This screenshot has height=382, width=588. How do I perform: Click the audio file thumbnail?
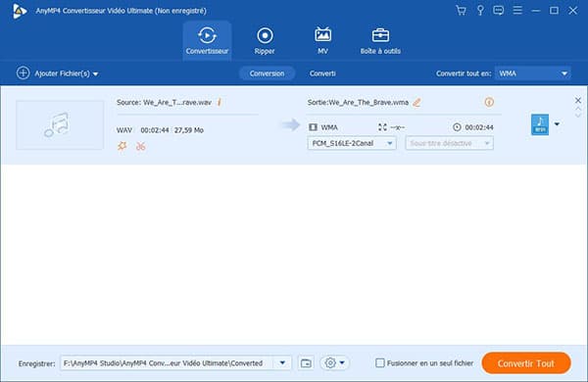(x=60, y=124)
